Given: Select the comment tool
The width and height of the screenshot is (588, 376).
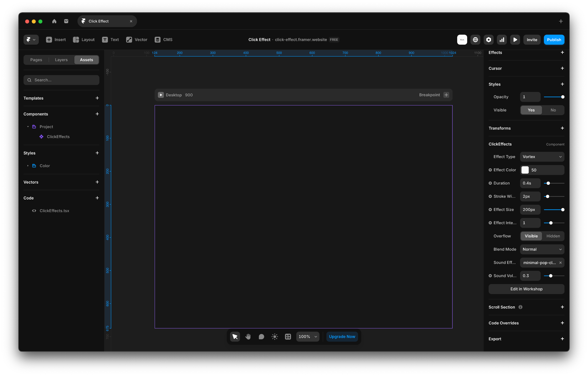Looking at the screenshot, I should tap(261, 337).
